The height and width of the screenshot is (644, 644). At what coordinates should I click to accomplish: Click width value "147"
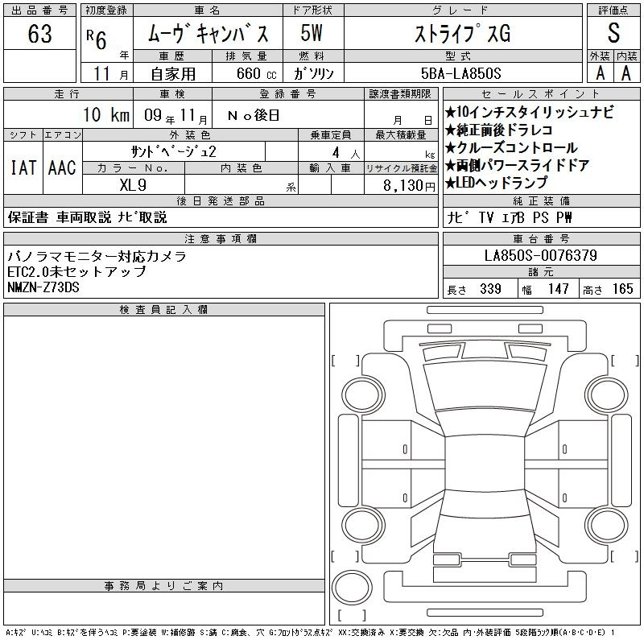tap(558, 289)
